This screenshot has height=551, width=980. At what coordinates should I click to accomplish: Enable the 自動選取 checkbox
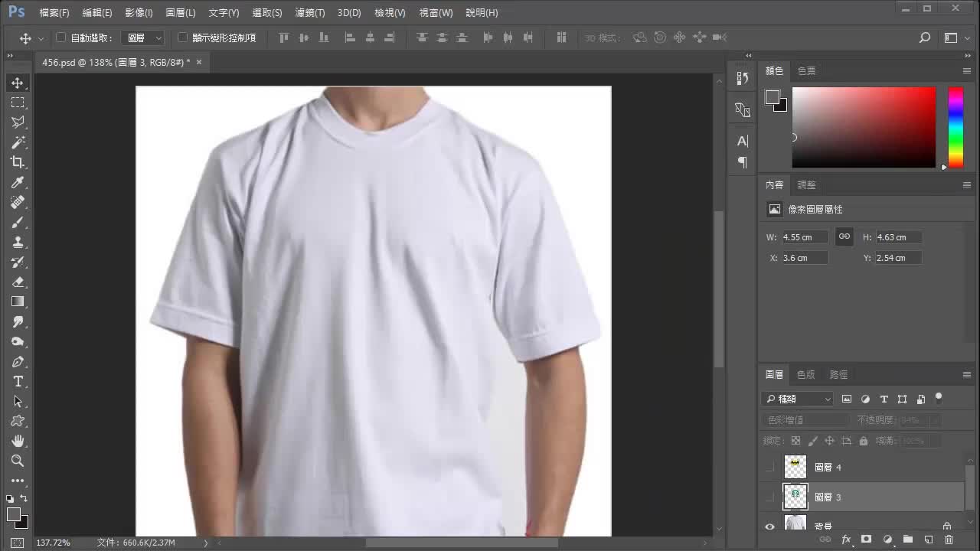61,37
